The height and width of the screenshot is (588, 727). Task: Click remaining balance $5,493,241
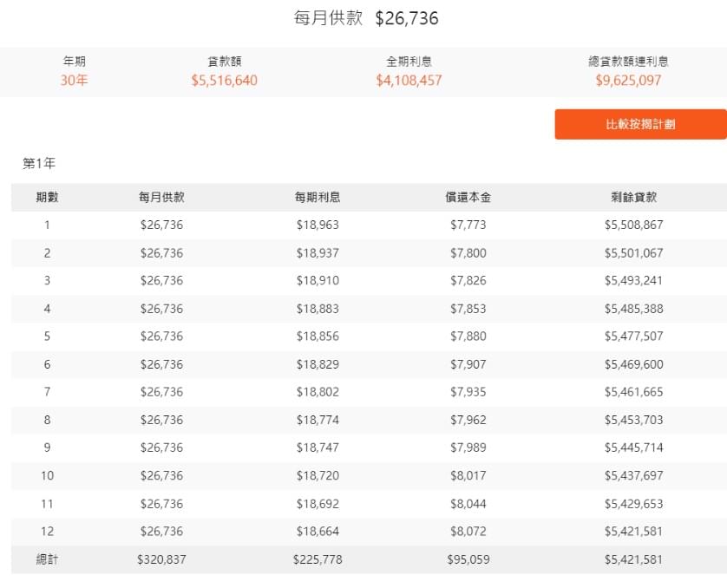(634, 280)
